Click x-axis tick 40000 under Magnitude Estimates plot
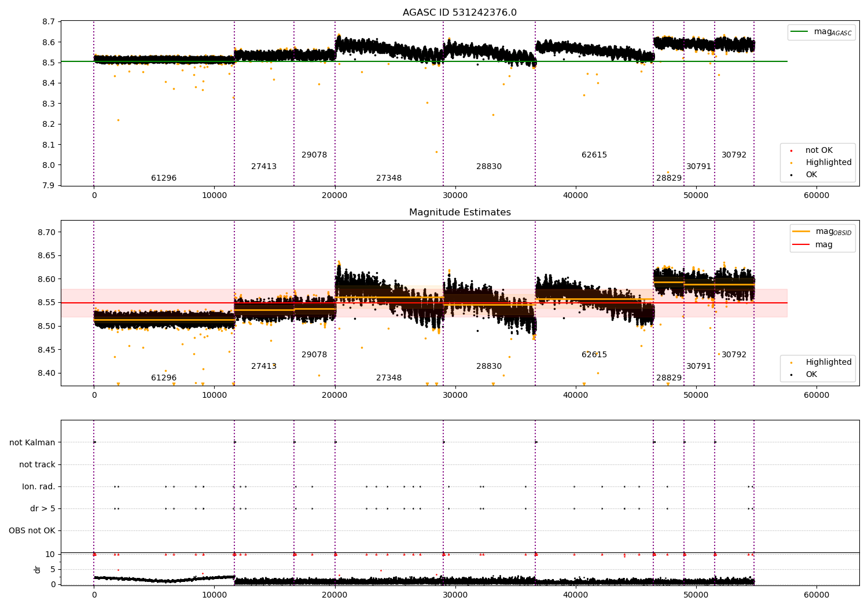Viewport: 868px width, 608px height. [x=576, y=395]
